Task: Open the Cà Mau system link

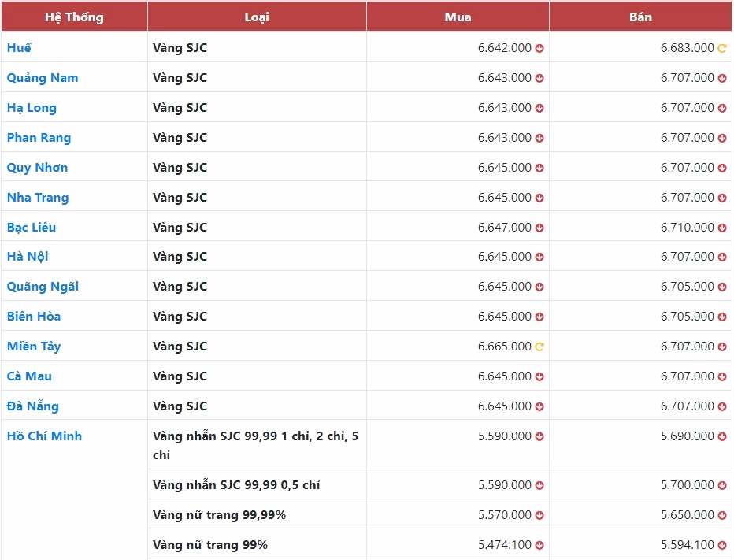Action: (29, 376)
